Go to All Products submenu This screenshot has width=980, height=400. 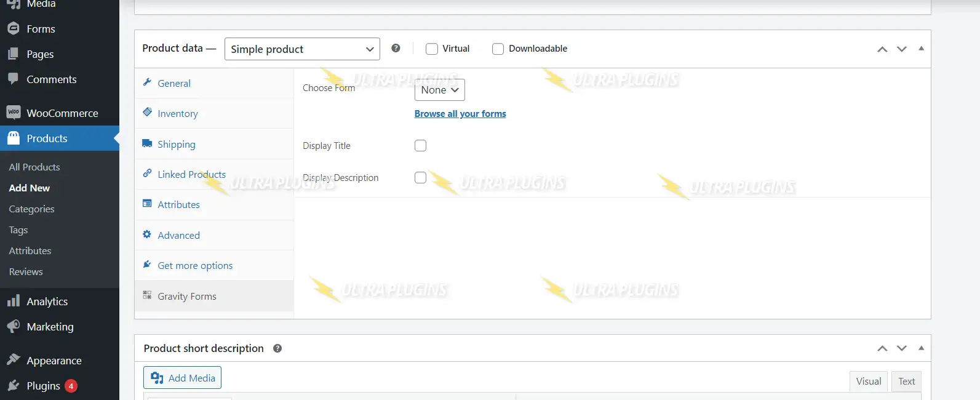tap(34, 167)
